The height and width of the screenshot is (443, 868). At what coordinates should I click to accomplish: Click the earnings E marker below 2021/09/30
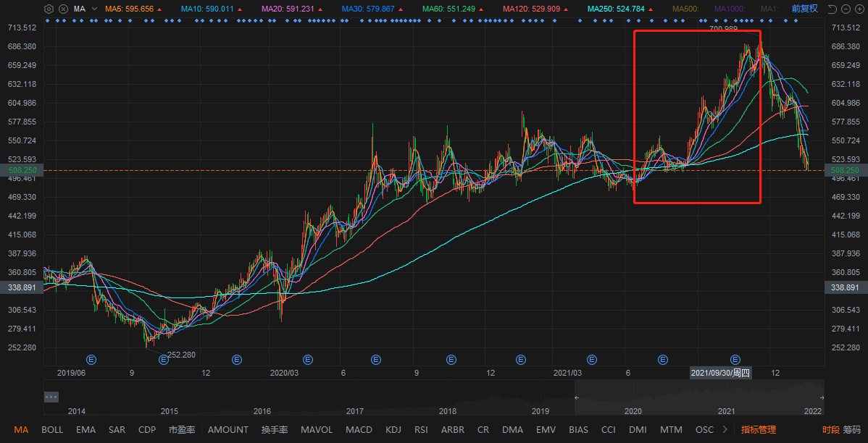(735, 359)
